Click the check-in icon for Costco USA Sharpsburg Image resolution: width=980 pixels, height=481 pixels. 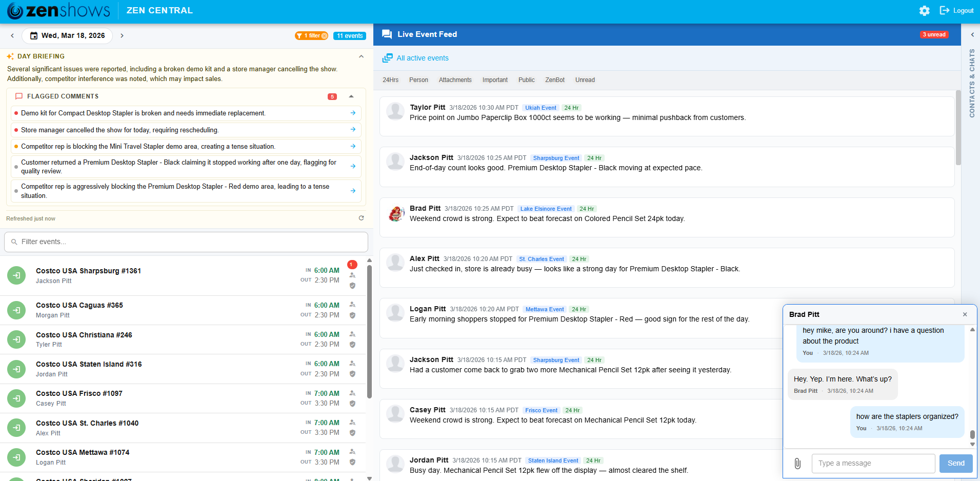16,276
